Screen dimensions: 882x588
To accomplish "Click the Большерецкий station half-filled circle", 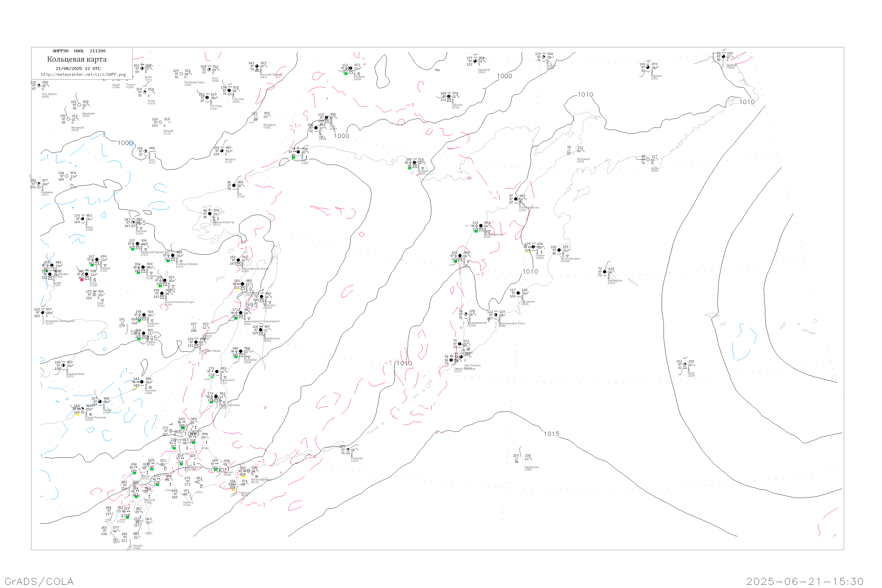I will (x=466, y=314).
